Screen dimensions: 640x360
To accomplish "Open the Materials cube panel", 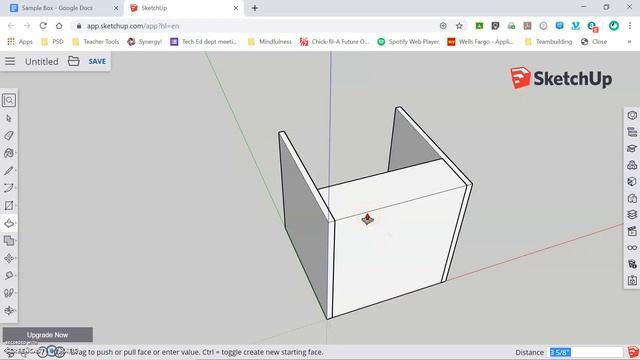I will pyautogui.click(x=632, y=182).
